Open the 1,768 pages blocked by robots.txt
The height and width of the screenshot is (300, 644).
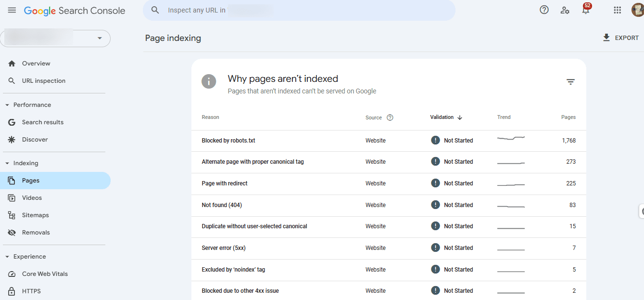[569, 140]
